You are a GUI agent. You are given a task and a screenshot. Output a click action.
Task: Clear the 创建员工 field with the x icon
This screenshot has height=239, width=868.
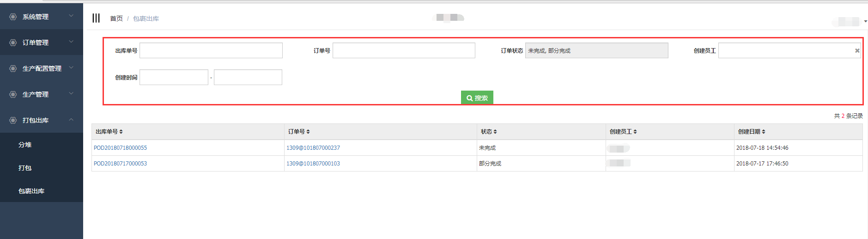(857, 51)
